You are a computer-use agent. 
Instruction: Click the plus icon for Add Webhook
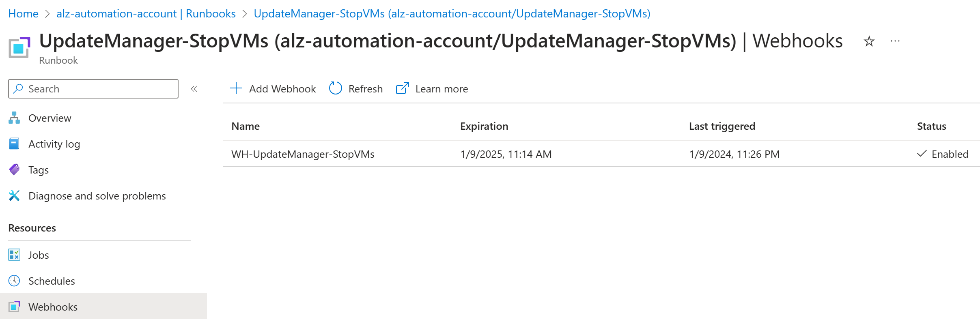236,88
